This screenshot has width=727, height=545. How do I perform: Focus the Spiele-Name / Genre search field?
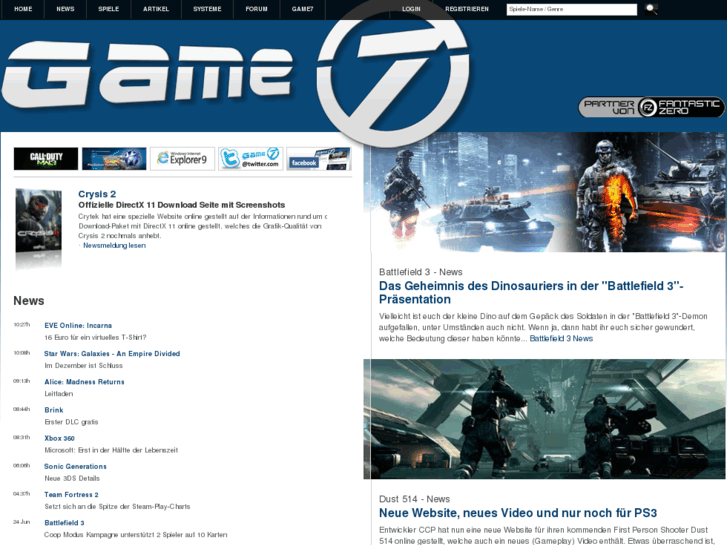(572, 9)
